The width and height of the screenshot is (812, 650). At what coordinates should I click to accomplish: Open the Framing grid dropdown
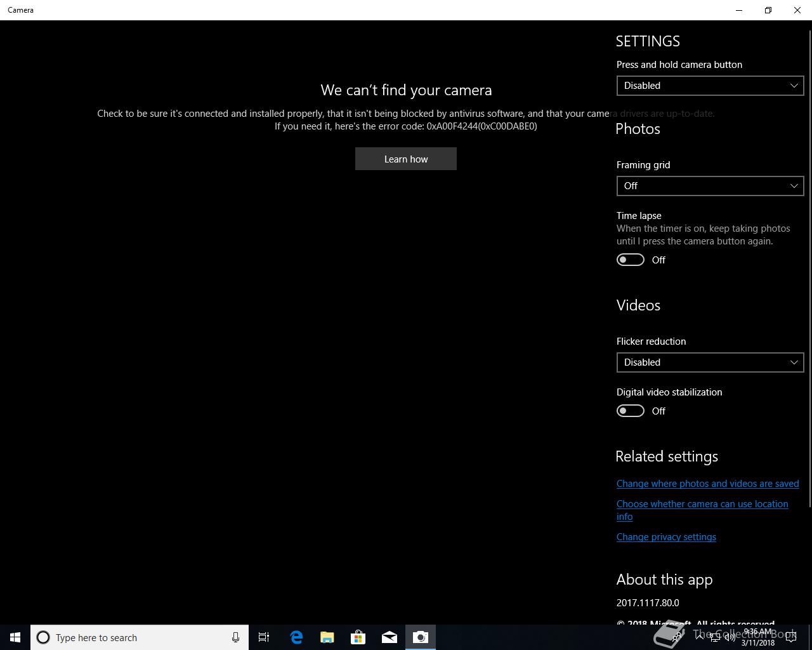tap(710, 186)
